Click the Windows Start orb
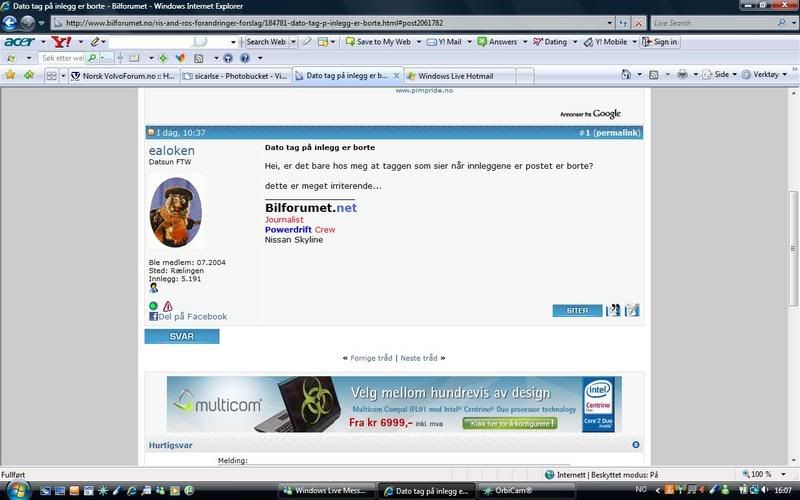The height and width of the screenshot is (500, 800). (19, 490)
